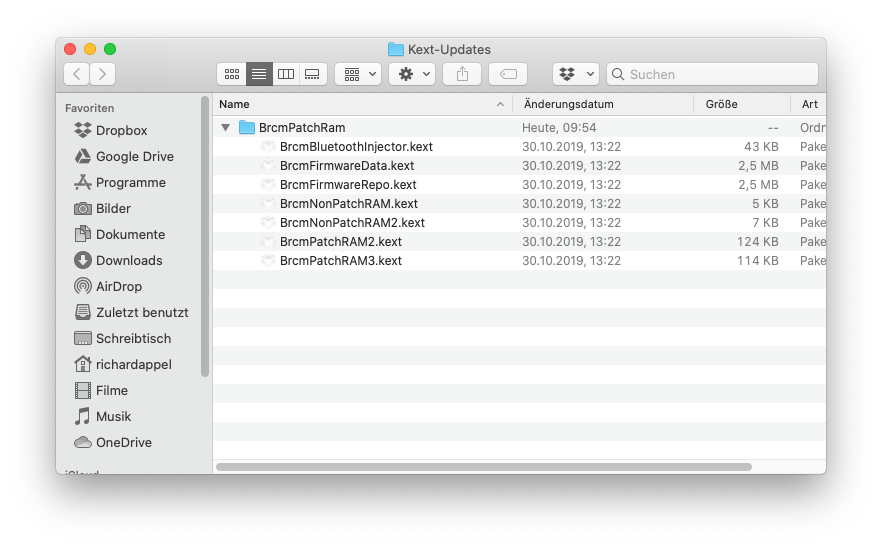The image size is (882, 548).
Task: Click the 43 KB size cell
Action: [761, 147]
